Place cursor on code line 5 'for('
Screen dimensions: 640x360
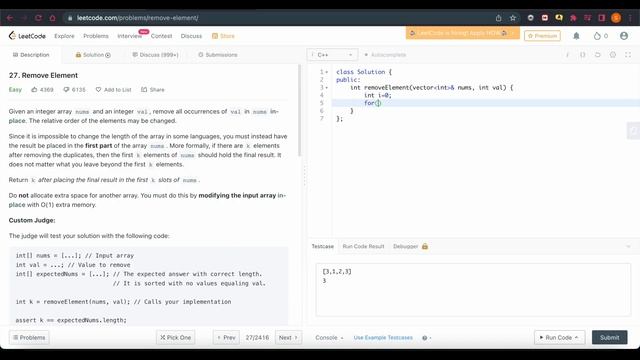tap(372, 103)
